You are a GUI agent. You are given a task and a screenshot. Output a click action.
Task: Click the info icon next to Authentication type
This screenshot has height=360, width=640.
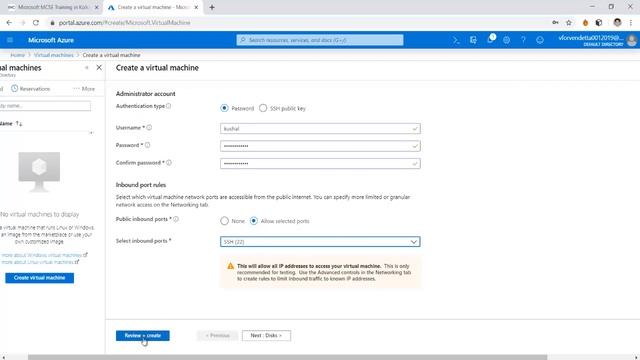tap(169, 106)
